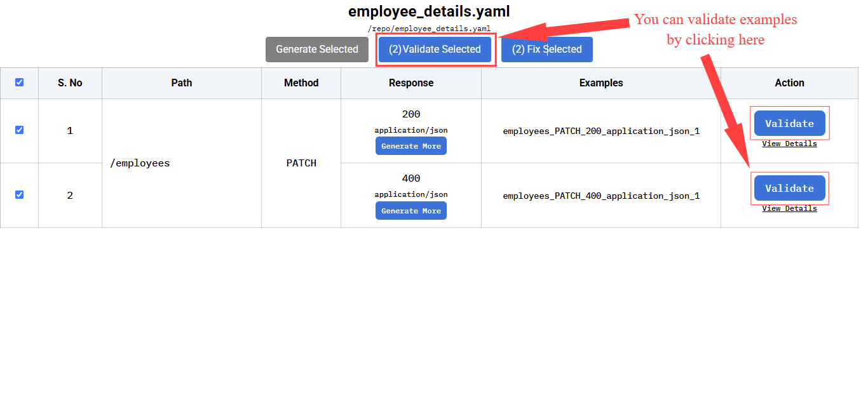Uncheck the checkbox for row 1
Viewport: 868px width, 402px height.
click(x=19, y=130)
